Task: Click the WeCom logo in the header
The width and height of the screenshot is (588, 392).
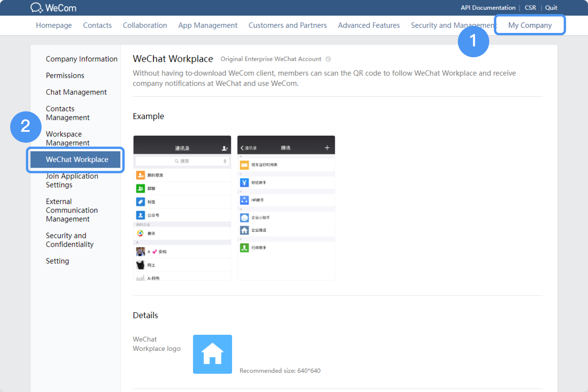Action: (x=53, y=7)
